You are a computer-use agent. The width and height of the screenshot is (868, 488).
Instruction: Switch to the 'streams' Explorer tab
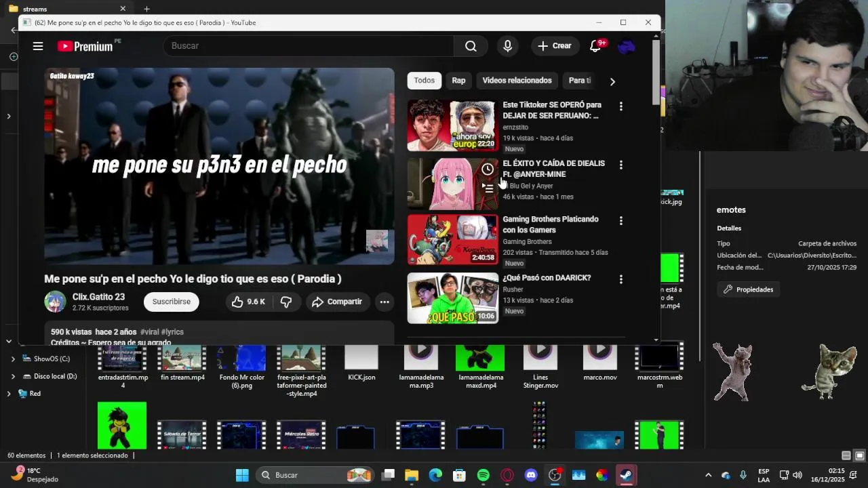[x=68, y=9]
